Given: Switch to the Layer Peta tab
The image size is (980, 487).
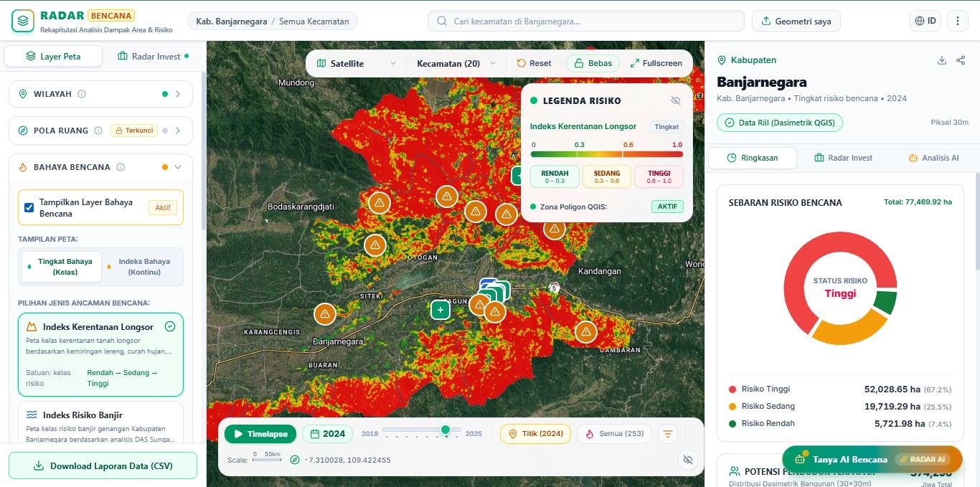Looking at the screenshot, I should click(53, 56).
